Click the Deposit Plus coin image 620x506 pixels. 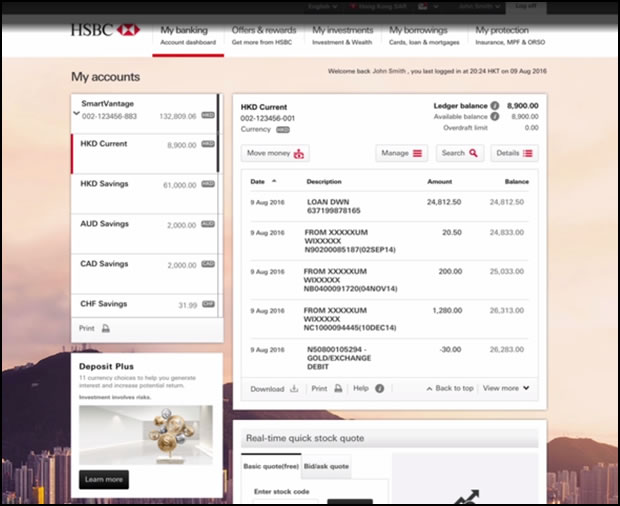146,435
